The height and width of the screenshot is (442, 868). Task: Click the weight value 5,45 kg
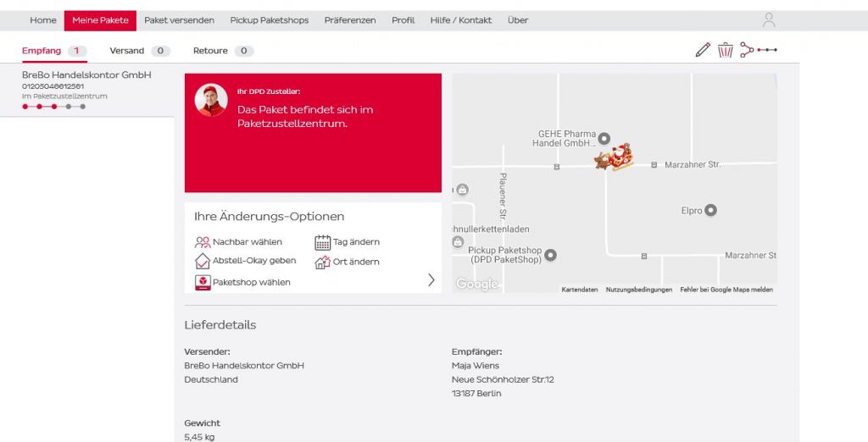199,437
